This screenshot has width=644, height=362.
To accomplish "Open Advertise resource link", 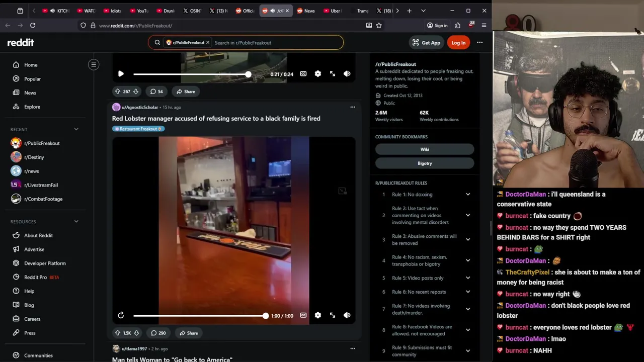I will pos(34,249).
